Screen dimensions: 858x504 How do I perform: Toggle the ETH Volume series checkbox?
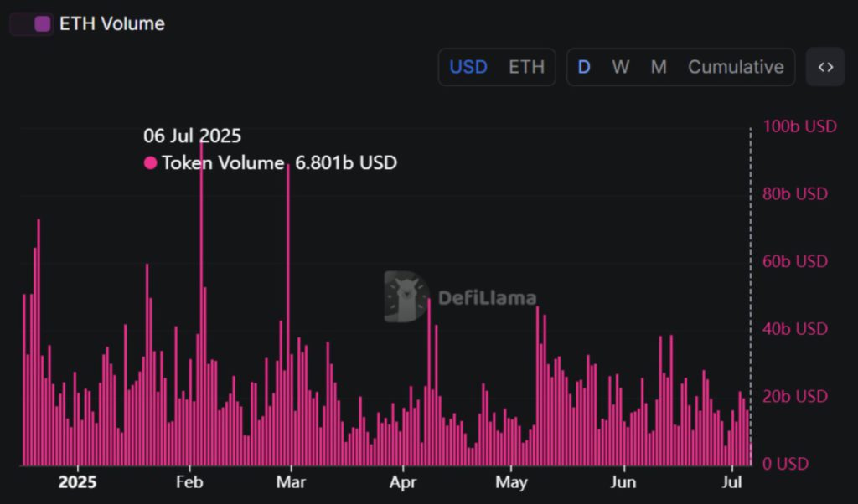point(42,23)
